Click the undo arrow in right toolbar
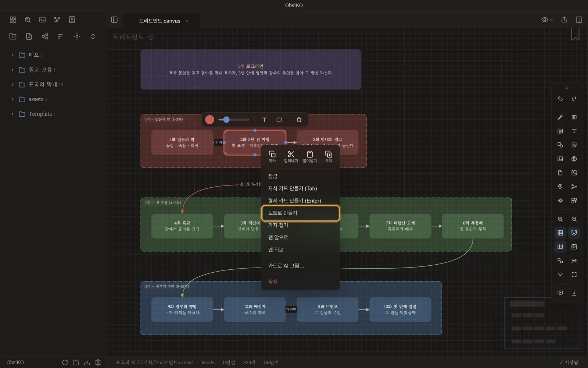 pyautogui.click(x=560, y=99)
